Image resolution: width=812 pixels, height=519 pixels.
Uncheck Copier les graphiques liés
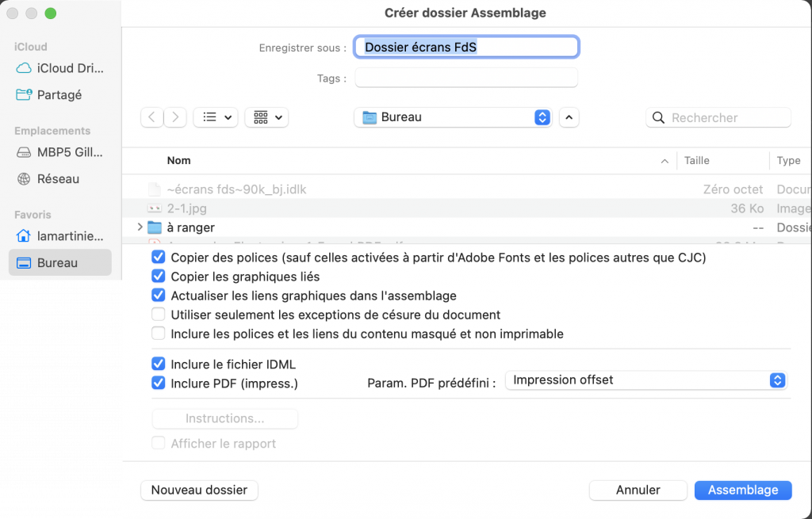pos(159,277)
